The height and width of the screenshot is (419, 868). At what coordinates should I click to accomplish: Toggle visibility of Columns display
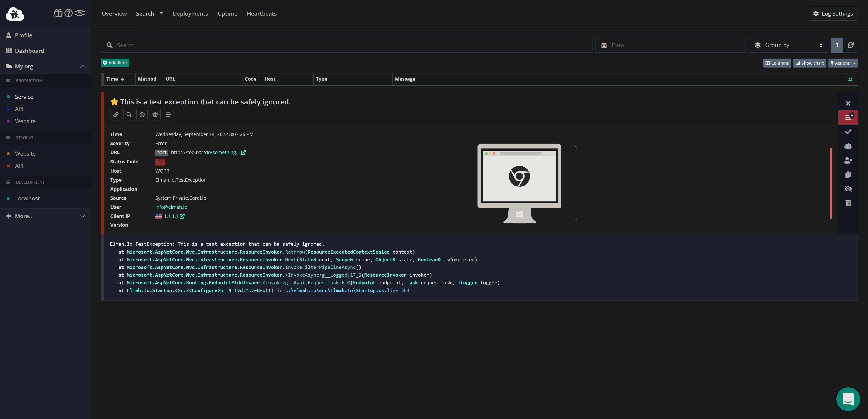[x=777, y=63]
